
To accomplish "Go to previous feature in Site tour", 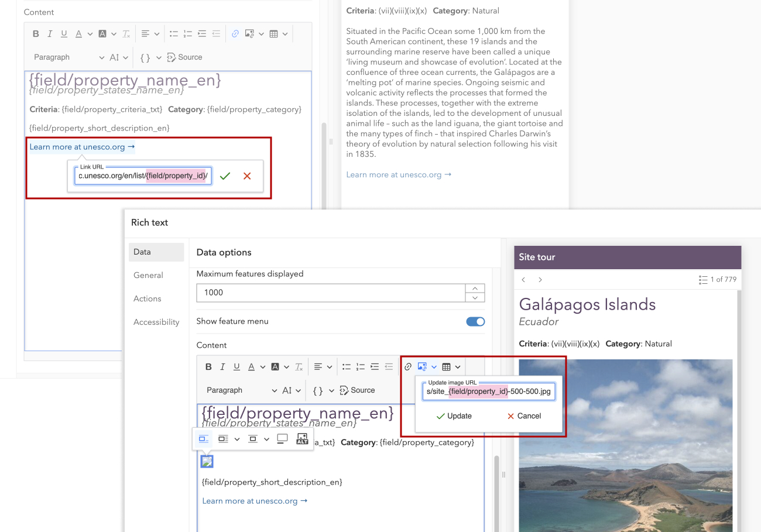I will pos(524,280).
